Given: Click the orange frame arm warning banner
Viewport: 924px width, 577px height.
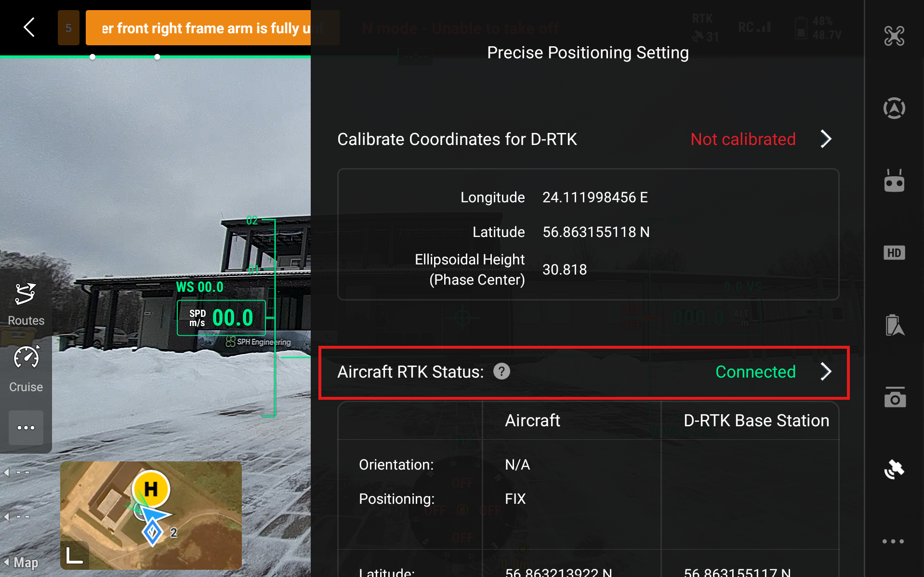Looking at the screenshot, I should (198, 28).
